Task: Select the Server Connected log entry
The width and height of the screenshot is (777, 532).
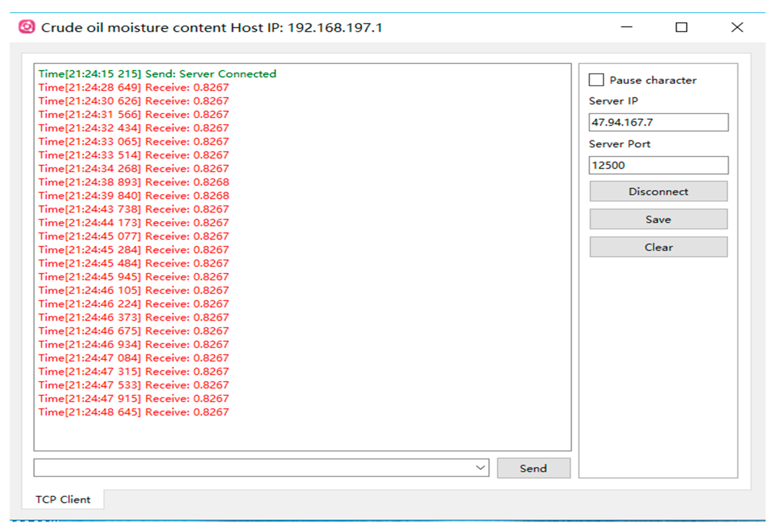Action: click(157, 74)
